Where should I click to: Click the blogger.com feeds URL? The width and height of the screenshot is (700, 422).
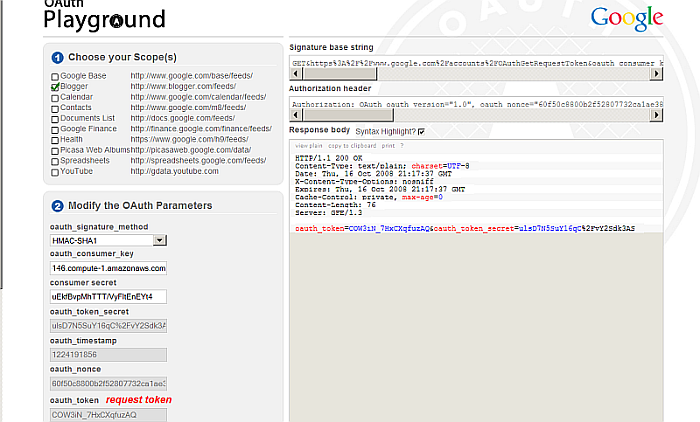click(x=183, y=86)
